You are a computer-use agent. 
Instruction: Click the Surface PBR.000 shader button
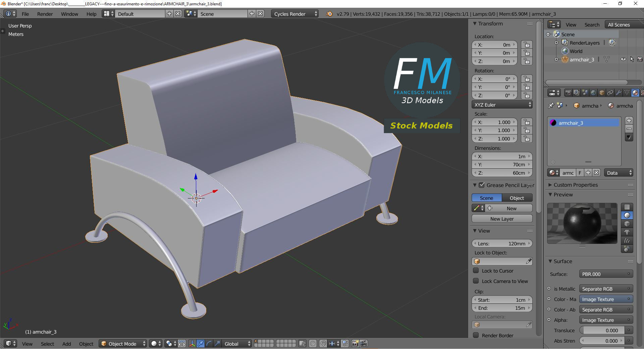click(606, 274)
